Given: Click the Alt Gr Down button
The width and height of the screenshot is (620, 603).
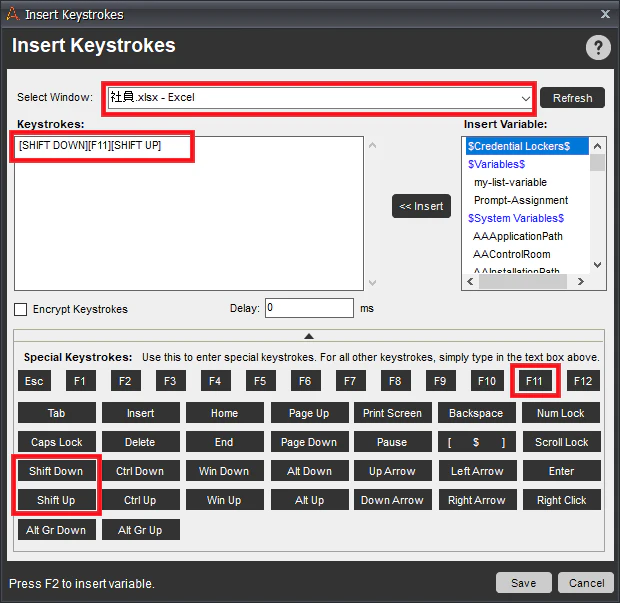Looking at the screenshot, I should point(57,529).
